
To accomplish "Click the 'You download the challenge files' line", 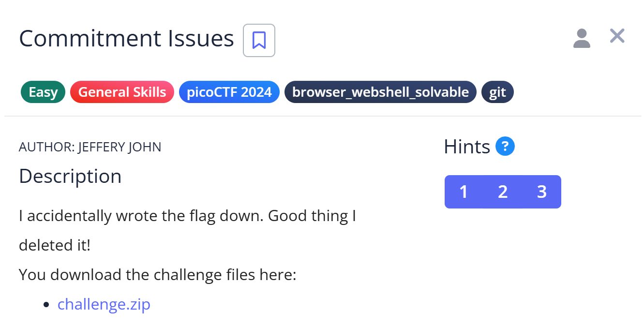I will (157, 275).
